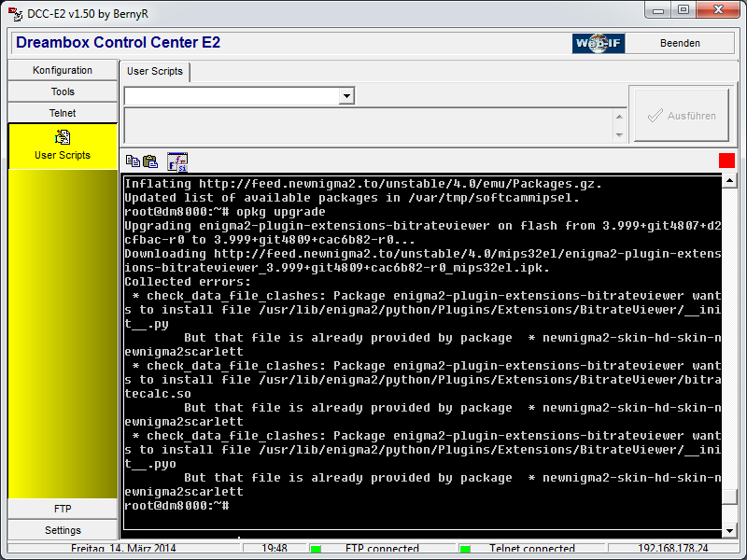Viewport: 747px width, 560px height.
Task: Minimize the DCC-E2 window
Action: coord(658,10)
